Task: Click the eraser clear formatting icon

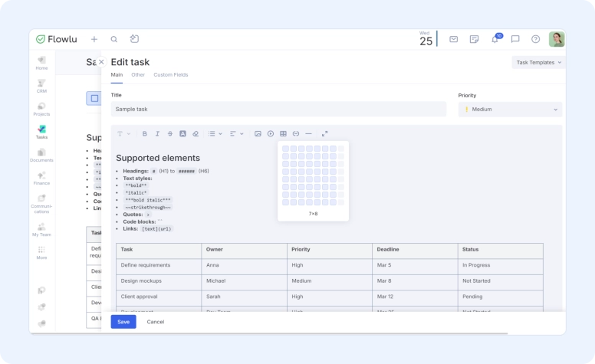Action: [x=196, y=133]
